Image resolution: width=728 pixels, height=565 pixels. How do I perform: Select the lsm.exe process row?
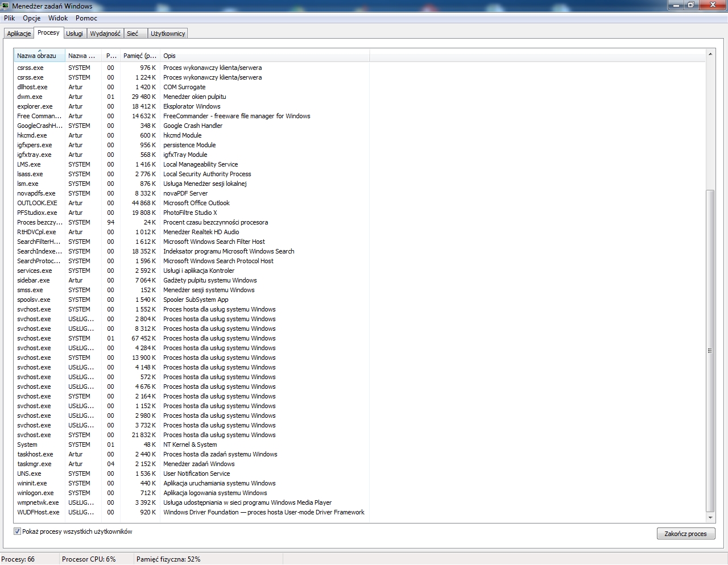[192, 184]
